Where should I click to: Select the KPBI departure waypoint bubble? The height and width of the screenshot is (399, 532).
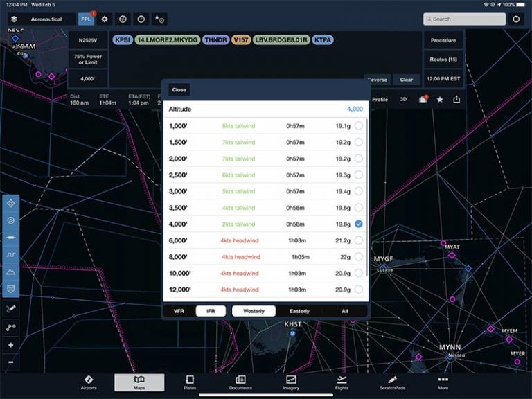123,40
